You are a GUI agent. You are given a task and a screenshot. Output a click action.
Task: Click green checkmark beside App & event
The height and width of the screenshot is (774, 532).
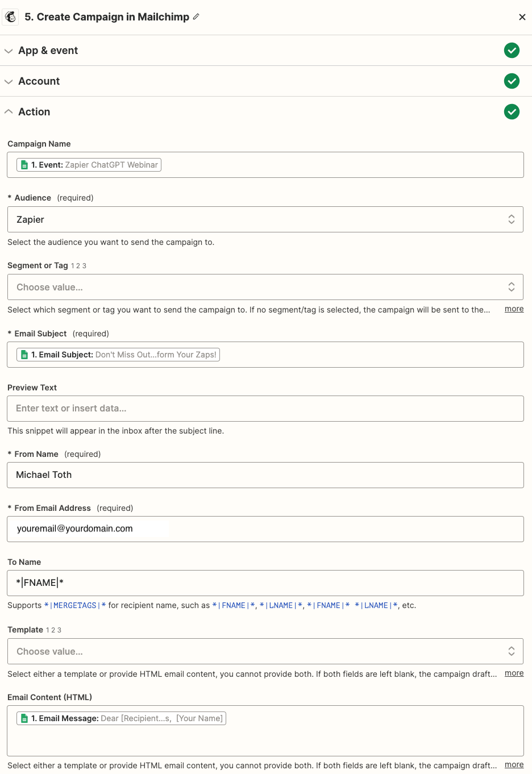pos(512,51)
